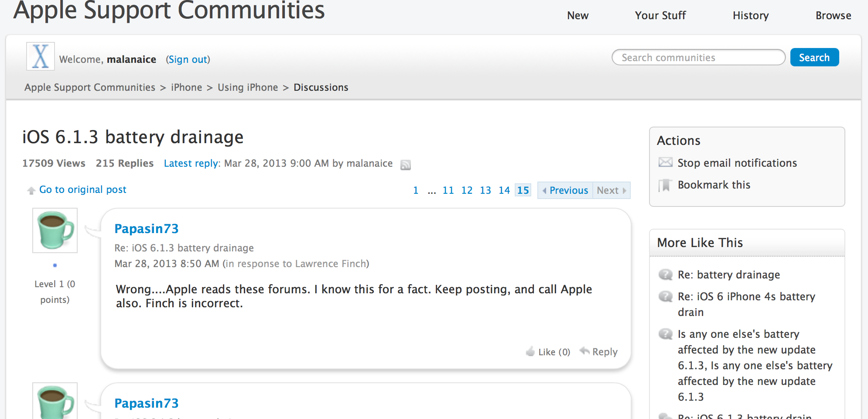Click Papasin73's coffee mug avatar
Screen dimensions: 868x419
pyautogui.click(x=55, y=230)
